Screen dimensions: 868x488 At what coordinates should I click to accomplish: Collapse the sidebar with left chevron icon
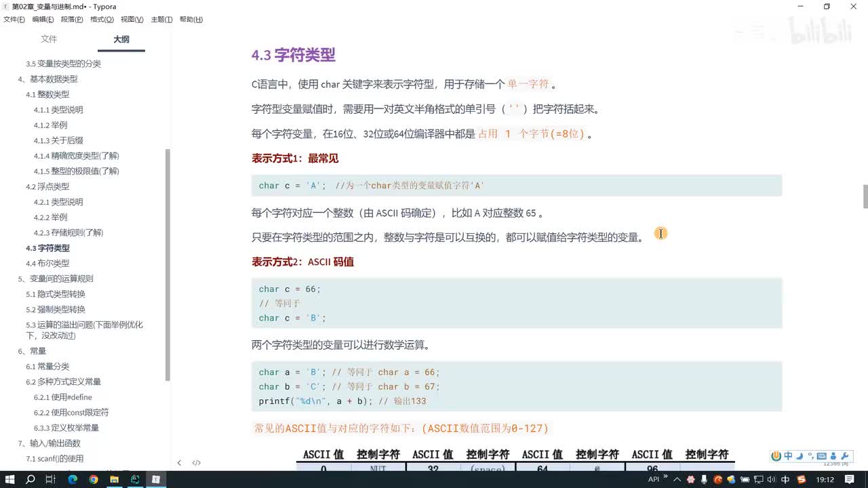coord(179,463)
